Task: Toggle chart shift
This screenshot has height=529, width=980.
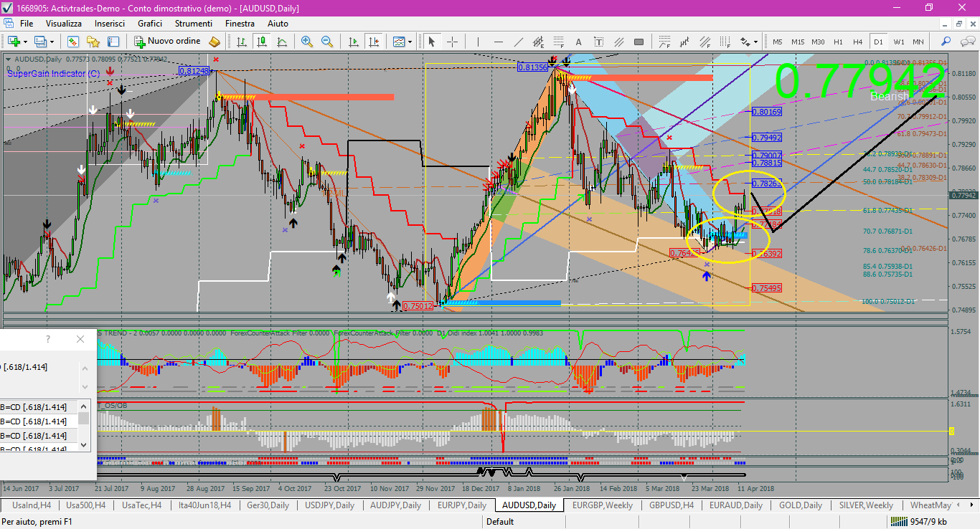Action: [x=373, y=42]
